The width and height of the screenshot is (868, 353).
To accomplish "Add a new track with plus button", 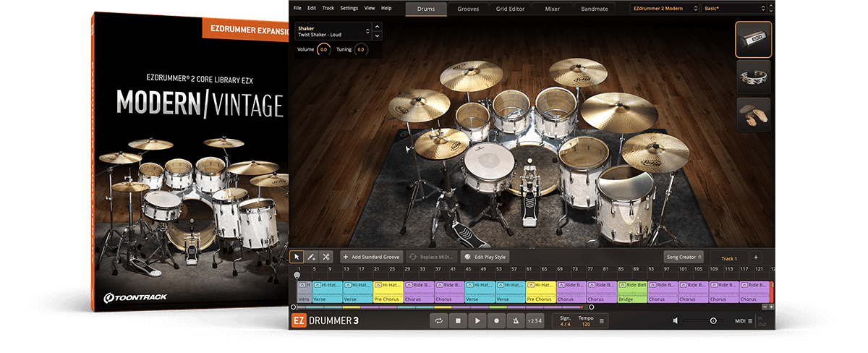I will tap(755, 257).
